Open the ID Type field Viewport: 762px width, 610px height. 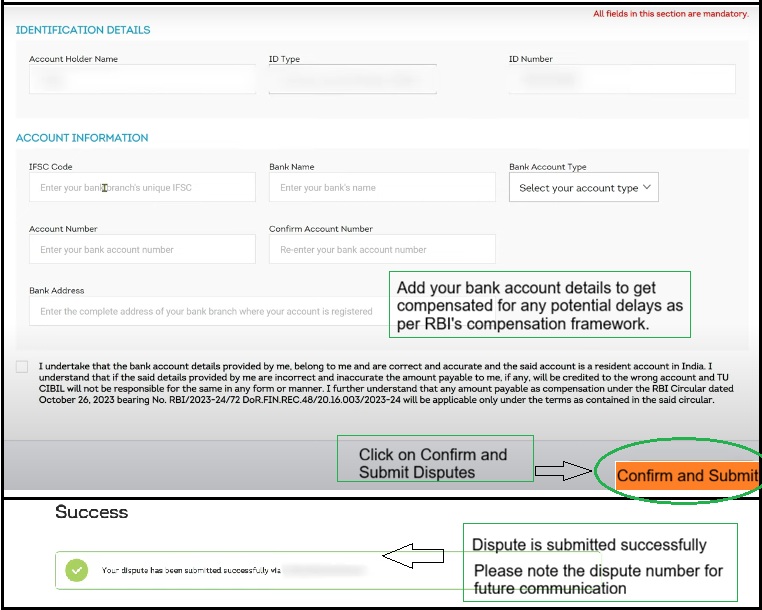coord(352,80)
